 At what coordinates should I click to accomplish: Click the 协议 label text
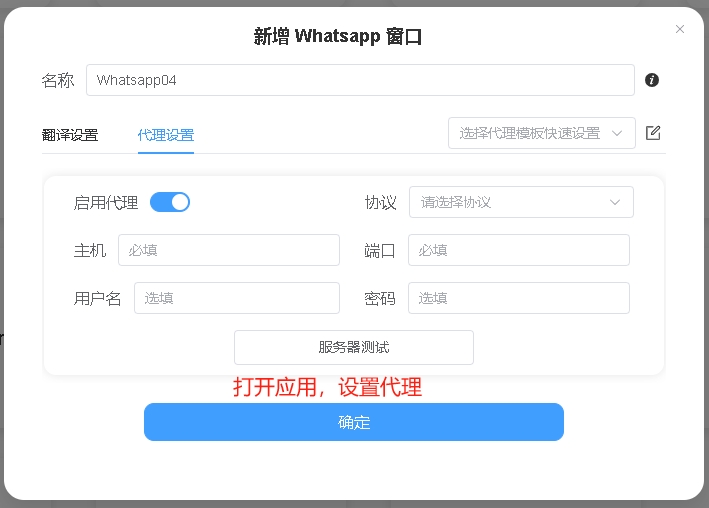tap(381, 203)
